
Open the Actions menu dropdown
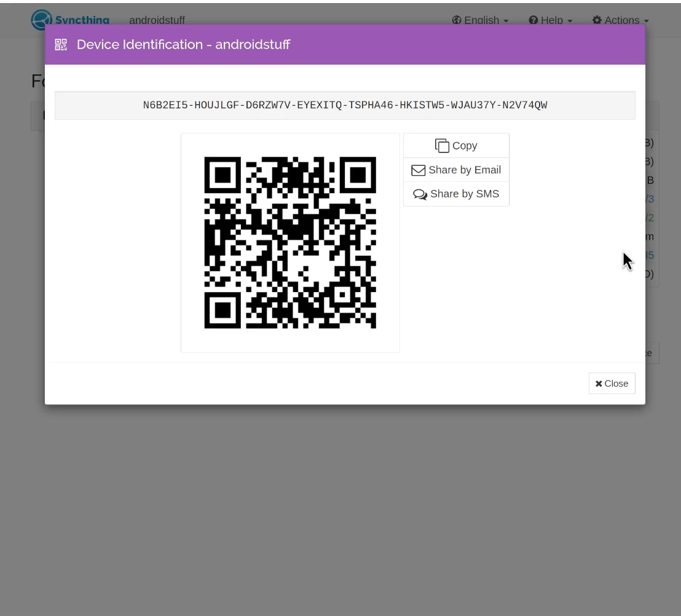620,20
